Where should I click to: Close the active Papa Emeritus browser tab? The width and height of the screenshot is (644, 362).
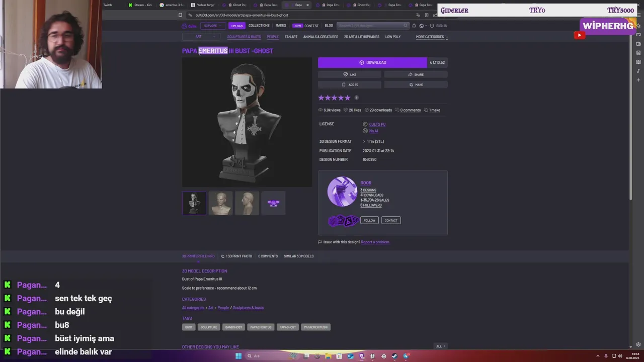point(307,5)
